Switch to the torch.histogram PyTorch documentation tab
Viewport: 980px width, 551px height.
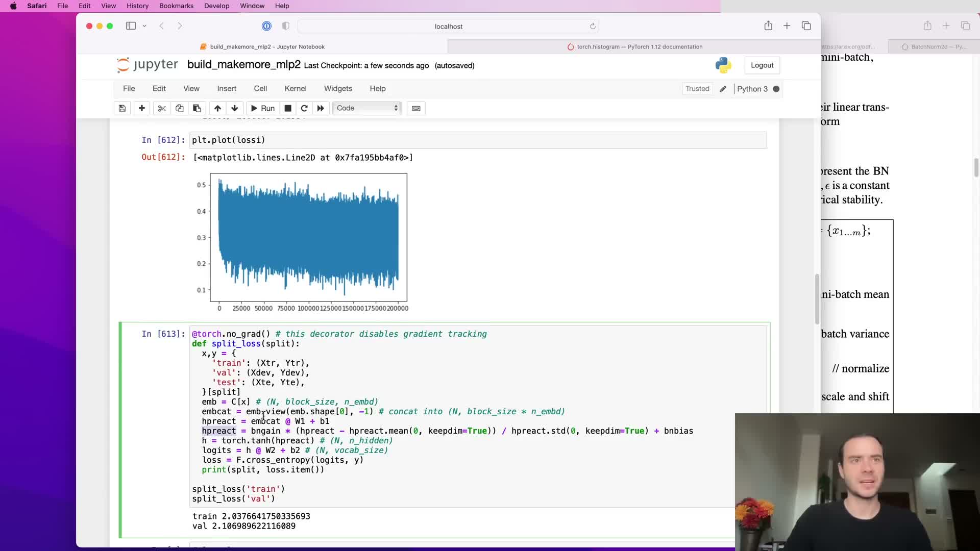634,46
